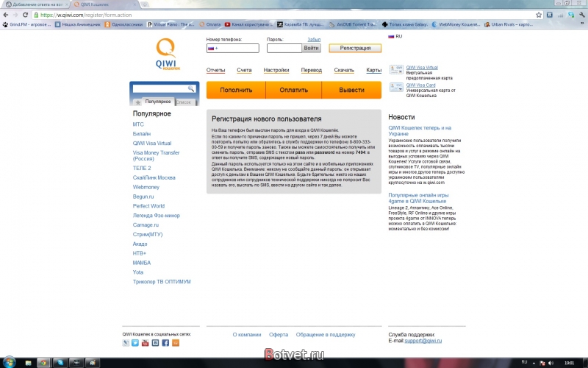Change site language via RU flag
588x368 pixels.
(395, 36)
